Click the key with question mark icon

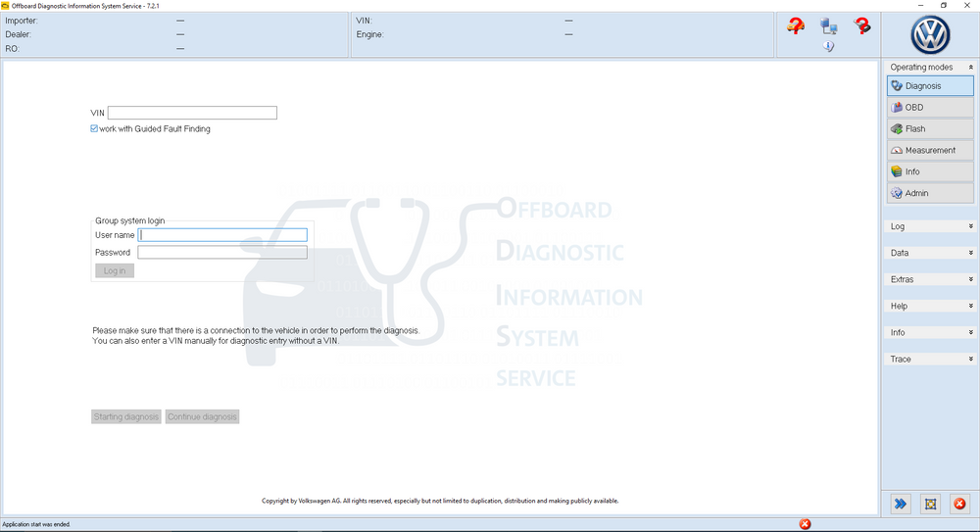(x=862, y=26)
